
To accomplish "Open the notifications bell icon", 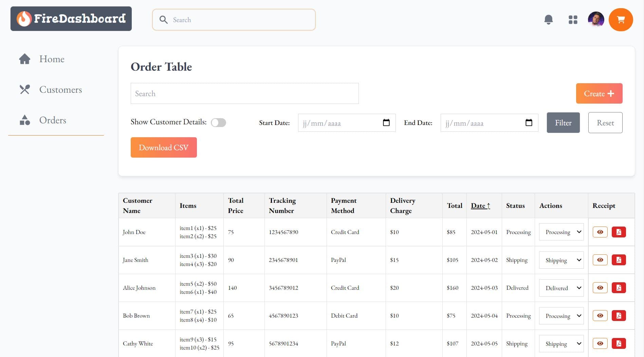I will coord(548,20).
